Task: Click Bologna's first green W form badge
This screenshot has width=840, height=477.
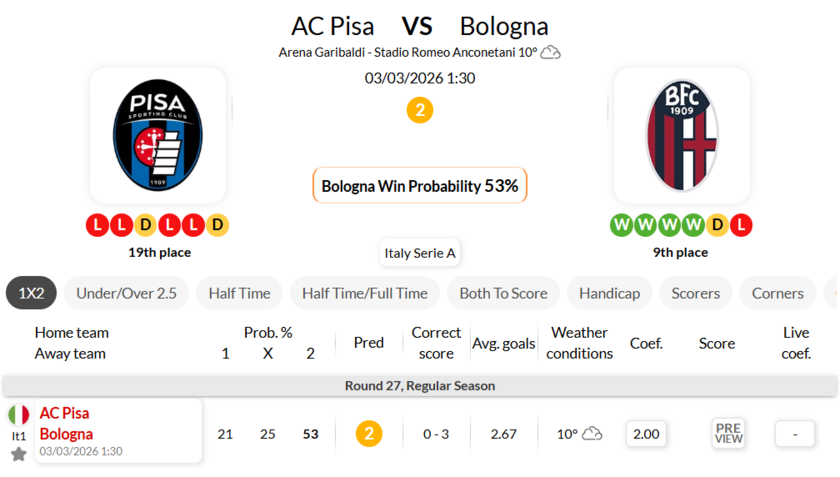Action: [x=621, y=225]
